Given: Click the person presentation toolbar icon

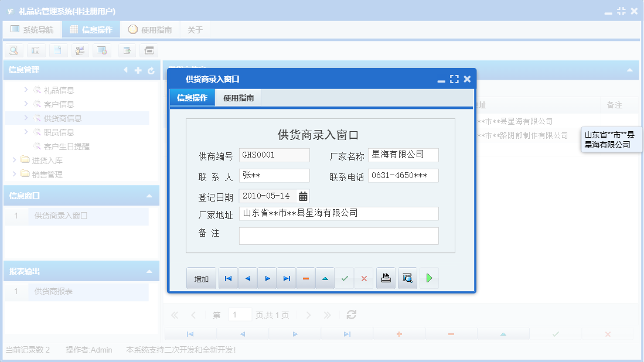Looking at the screenshot, I should [80, 50].
